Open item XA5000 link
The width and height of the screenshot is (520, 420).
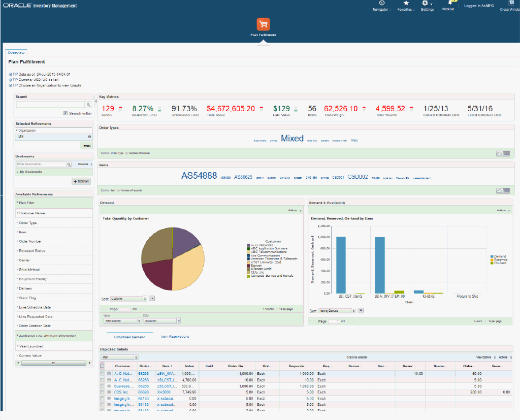click(x=164, y=392)
